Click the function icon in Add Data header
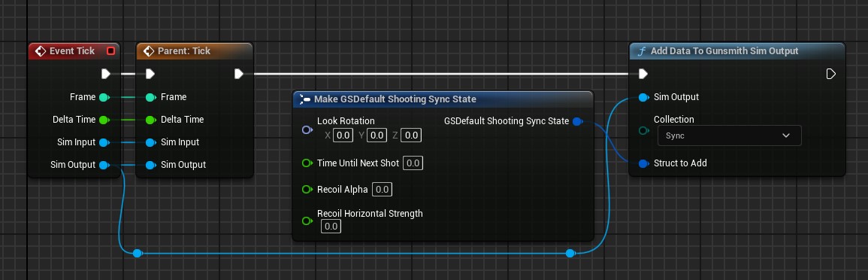This screenshot has height=280, width=868. tap(642, 51)
